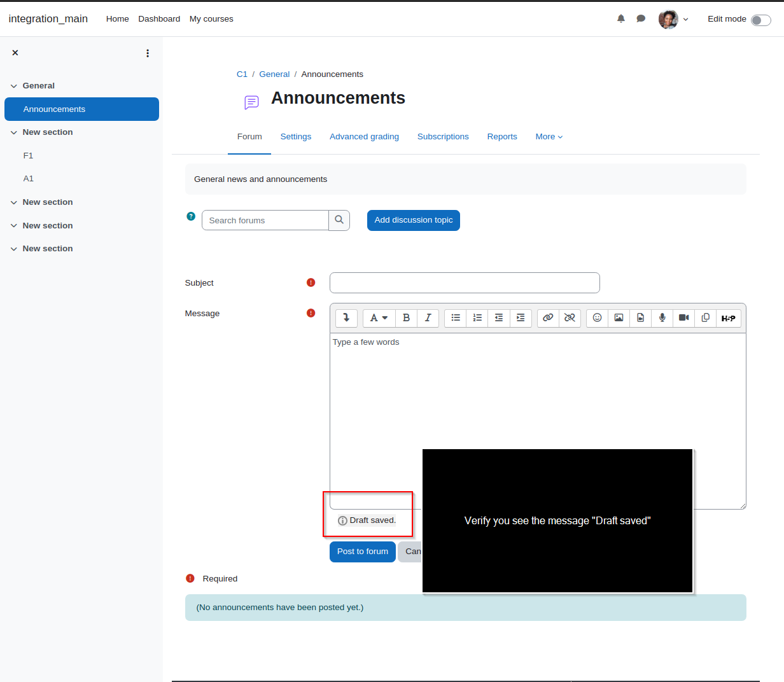The width and height of the screenshot is (784, 682).
Task: Open the notifications bell
Action: [621, 18]
